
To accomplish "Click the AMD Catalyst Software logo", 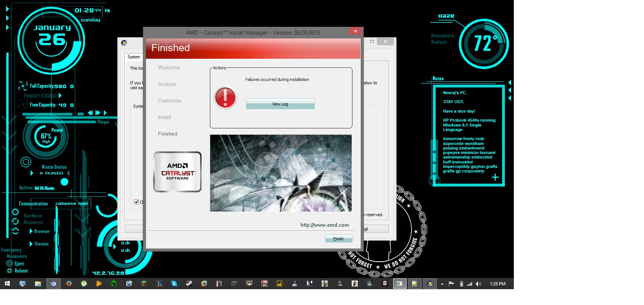I will pos(177,172).
